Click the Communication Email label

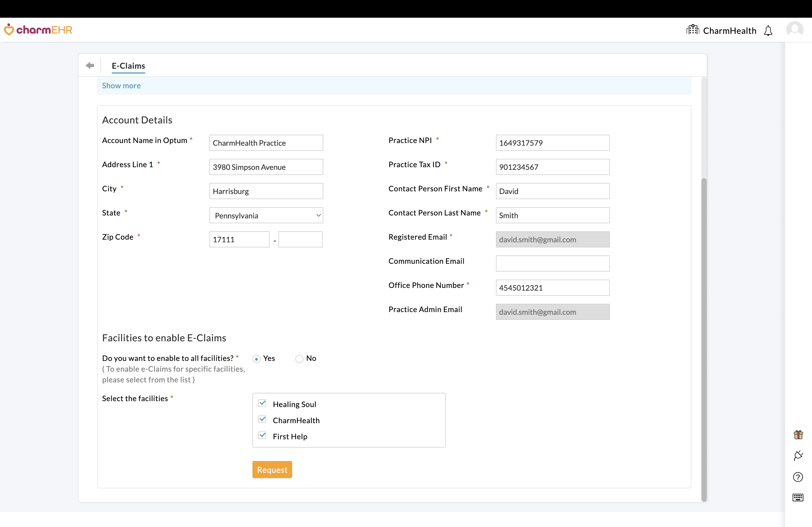pos(426,261)
